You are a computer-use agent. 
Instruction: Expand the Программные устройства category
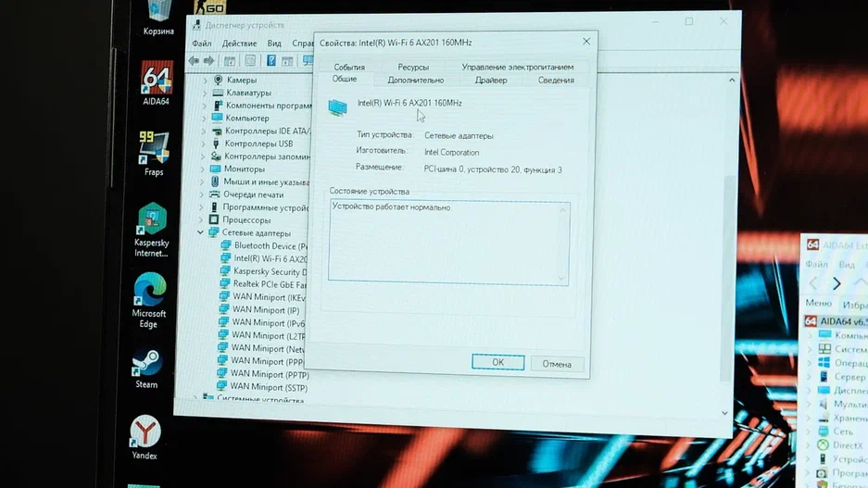point(202,206)
